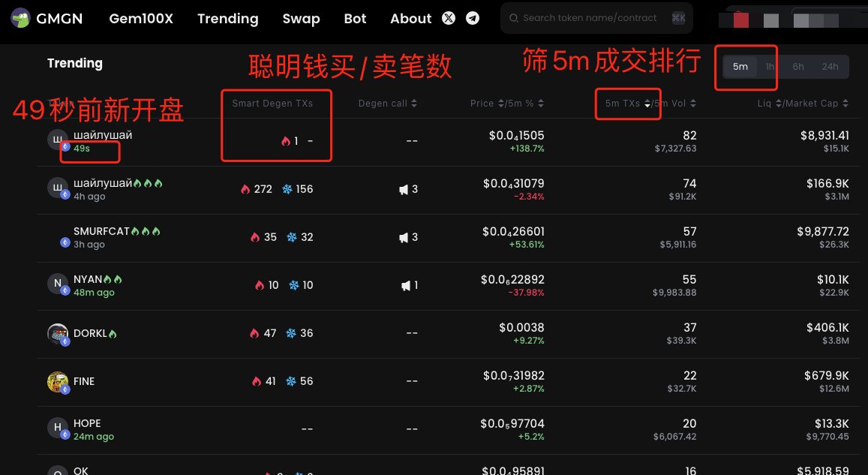Click blue snowflake sell icon in DORKL row
Image resolution: width=868 pixels, height=475 pixels.
pyautogui.click(x=290, y=333)
